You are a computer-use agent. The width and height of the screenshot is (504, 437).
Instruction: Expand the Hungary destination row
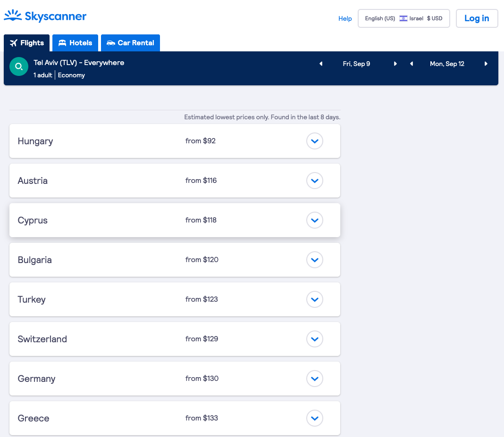(x=315, y=141)
